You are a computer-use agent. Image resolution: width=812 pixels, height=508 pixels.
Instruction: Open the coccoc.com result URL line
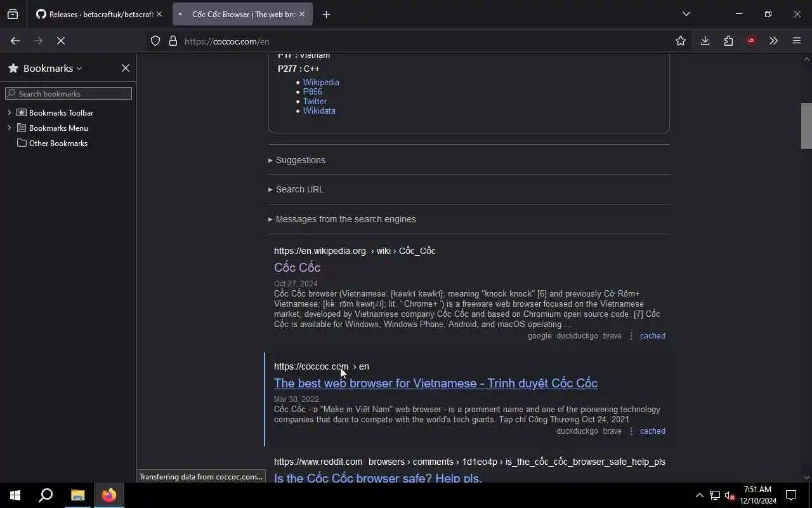coord(321,366)
